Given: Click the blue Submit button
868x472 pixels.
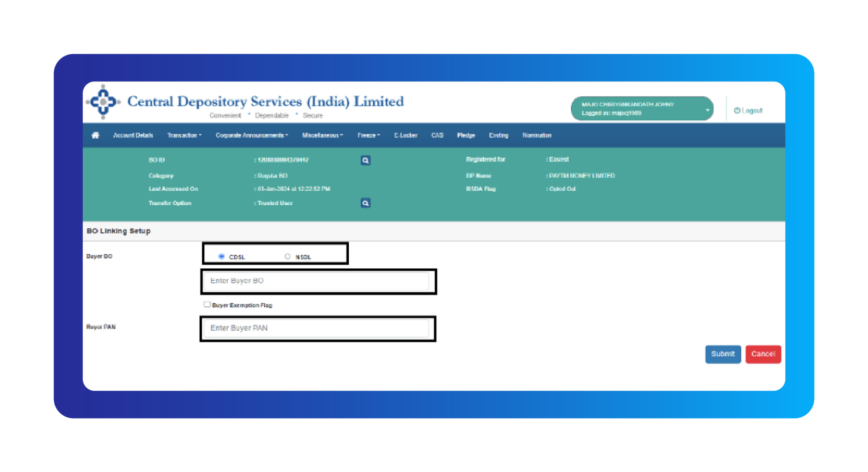Looking at the screenshot, I should coord(723,354).
